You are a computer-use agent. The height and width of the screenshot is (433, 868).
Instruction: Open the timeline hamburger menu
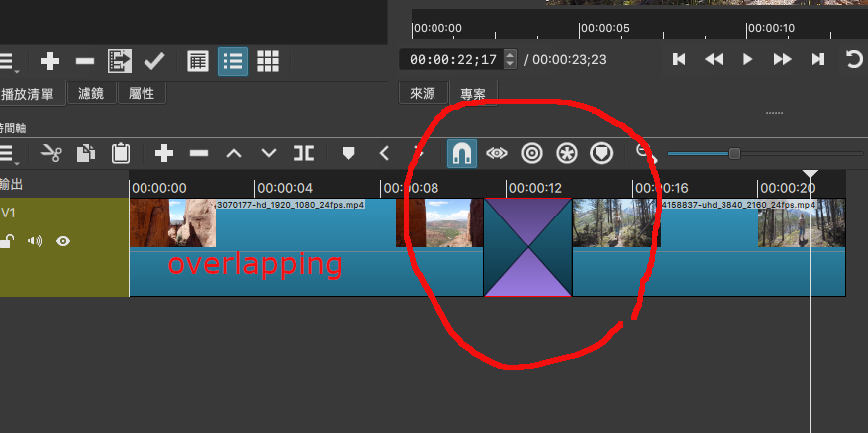tap(9, 153)
